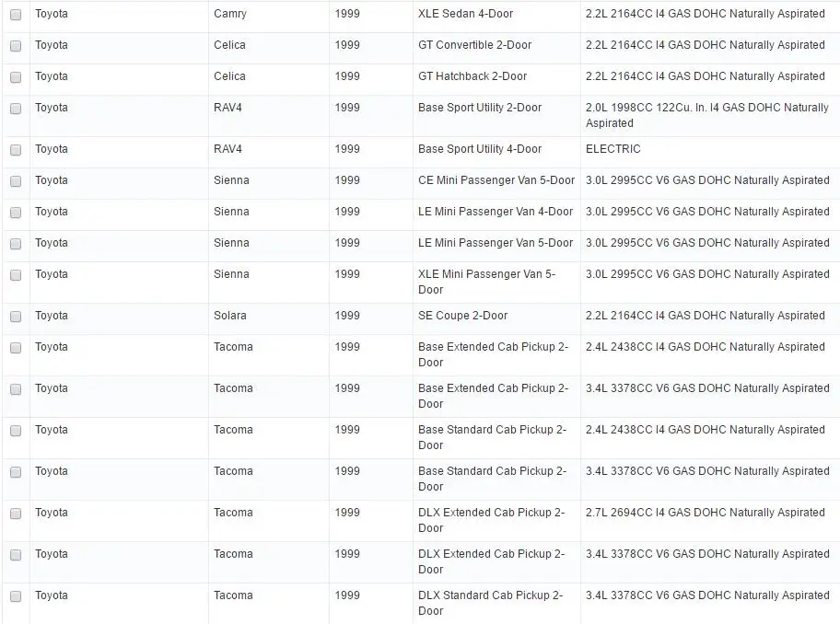840x624 pixels.
Task: Check Tacoma Base Extended Cab 2.4L checkbox
Action: tap(16, 348)
